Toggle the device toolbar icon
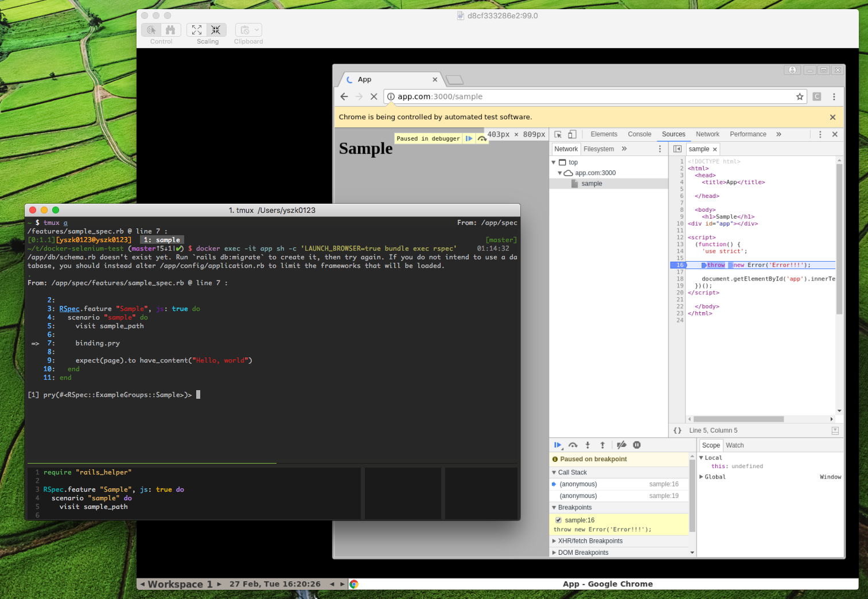The height and width of the screenshot is (599, 868). (571, 134)
